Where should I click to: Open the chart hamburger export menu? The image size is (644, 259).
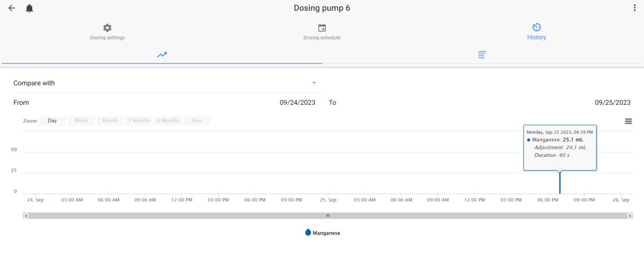pos(628,121)
